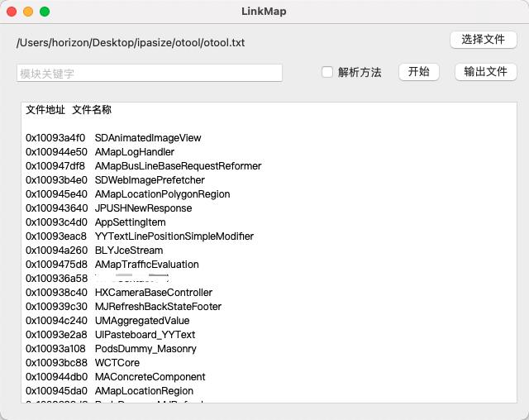The width and height of the screenshot is (529, 420).
Task: Click address 0x10093eac8
Action: (56, 236)
